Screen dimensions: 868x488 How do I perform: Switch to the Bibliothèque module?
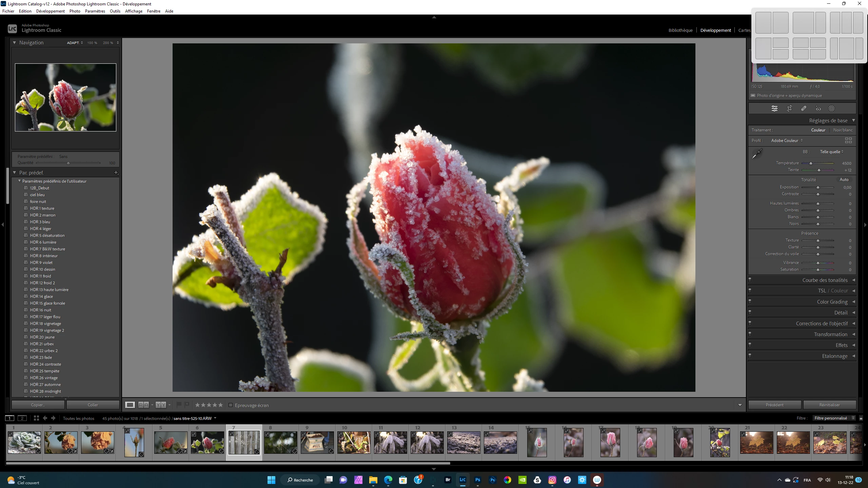680,30
